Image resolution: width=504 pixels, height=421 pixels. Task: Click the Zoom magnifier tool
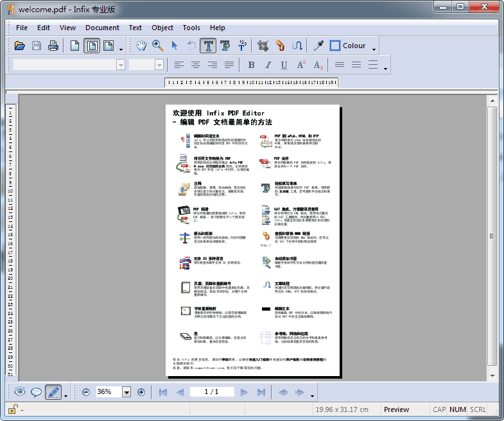(x=157, y=46)
